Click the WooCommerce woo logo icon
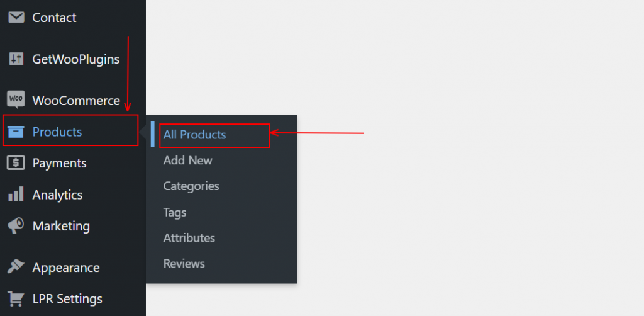 [16, 100]
